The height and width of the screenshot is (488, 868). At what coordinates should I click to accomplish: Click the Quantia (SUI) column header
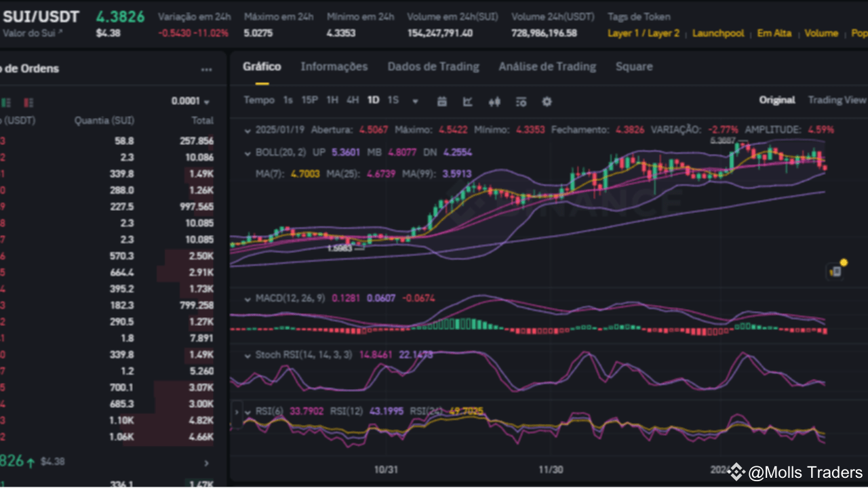(x=104, y=121)
